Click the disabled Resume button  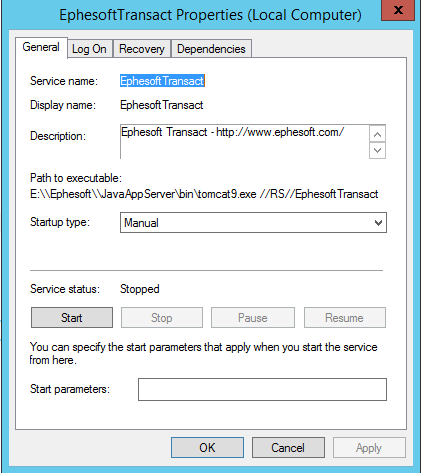coord(345,318)
